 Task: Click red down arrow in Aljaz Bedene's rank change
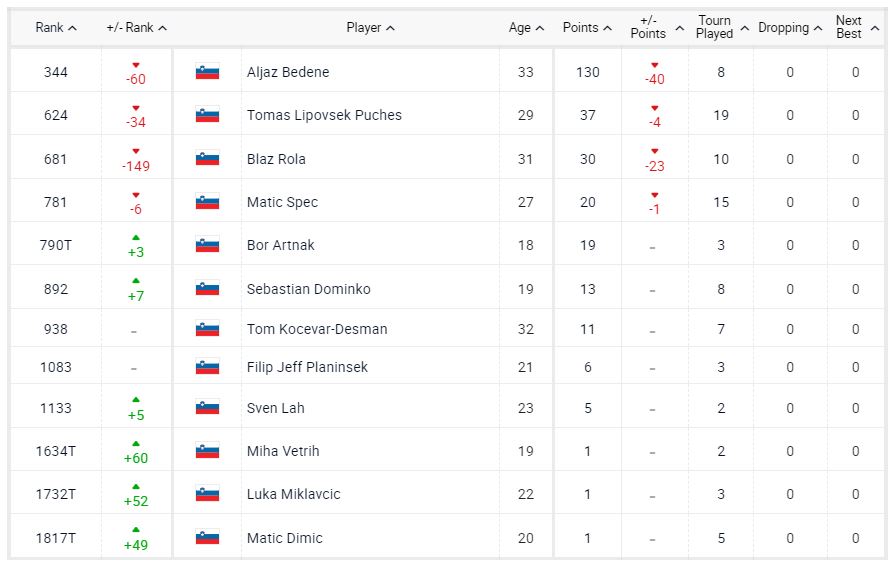coord(136,65)
